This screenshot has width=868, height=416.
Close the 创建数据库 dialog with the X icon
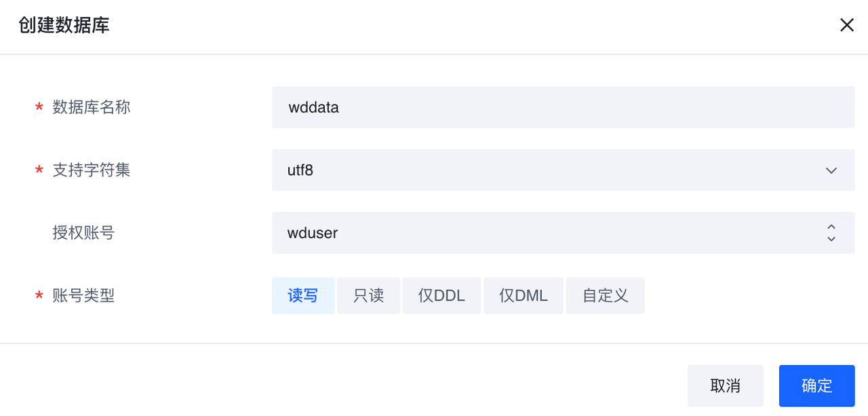846,26
